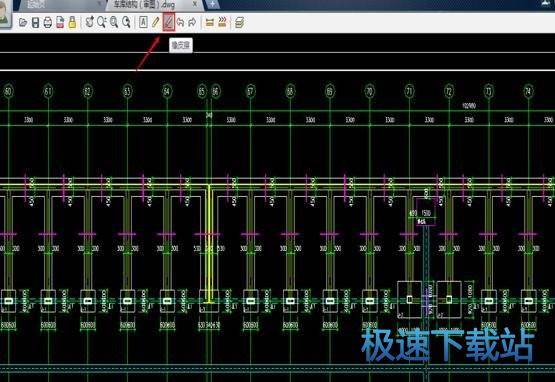The height and width of the screenshot is (382, 555).
Task: Export drawing via the red PDF icon
Action: pyautogui.click(x=60, y=23)
